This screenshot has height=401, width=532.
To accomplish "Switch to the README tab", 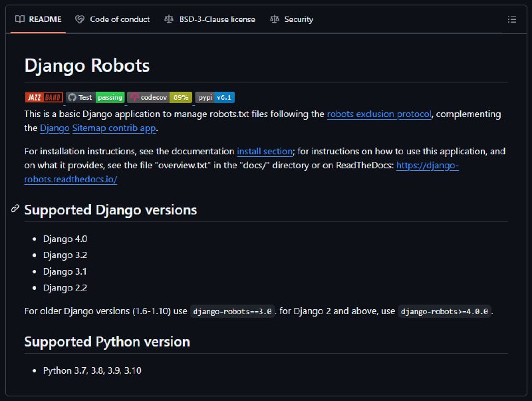I will 39,19.
